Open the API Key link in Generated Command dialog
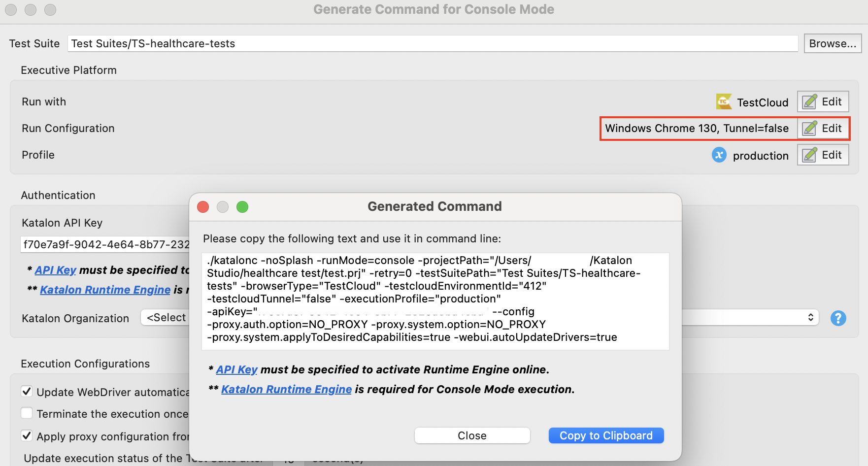The image size is (868, 466). click(x=237, y=369)
